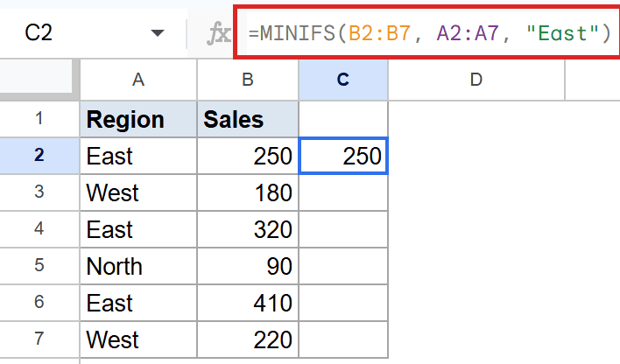
Task: Select empty cell C5
Action: 343,266
